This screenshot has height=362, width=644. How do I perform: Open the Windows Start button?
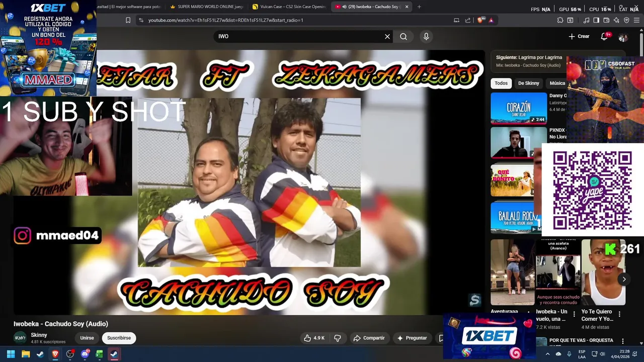[x=11, y=354]
